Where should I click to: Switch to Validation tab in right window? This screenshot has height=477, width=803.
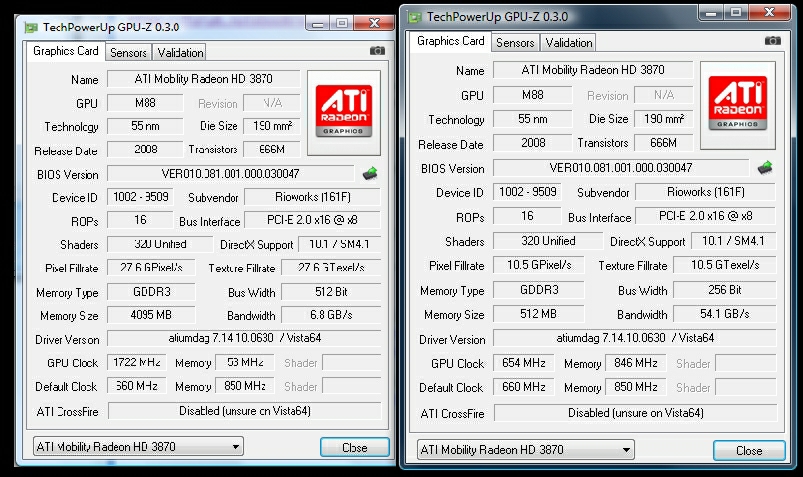point(568,43)
